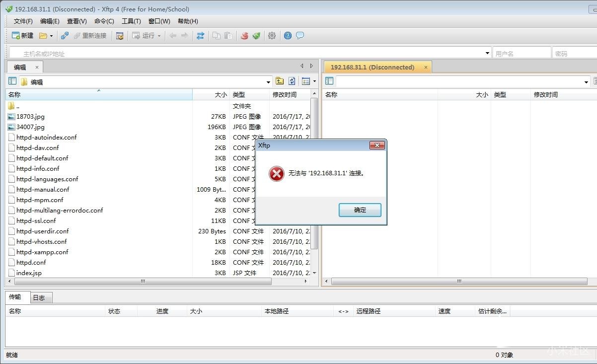This screenshot has width=597, height=364.
Task: Refresh the local file list icon
Action: click(292, 81)
